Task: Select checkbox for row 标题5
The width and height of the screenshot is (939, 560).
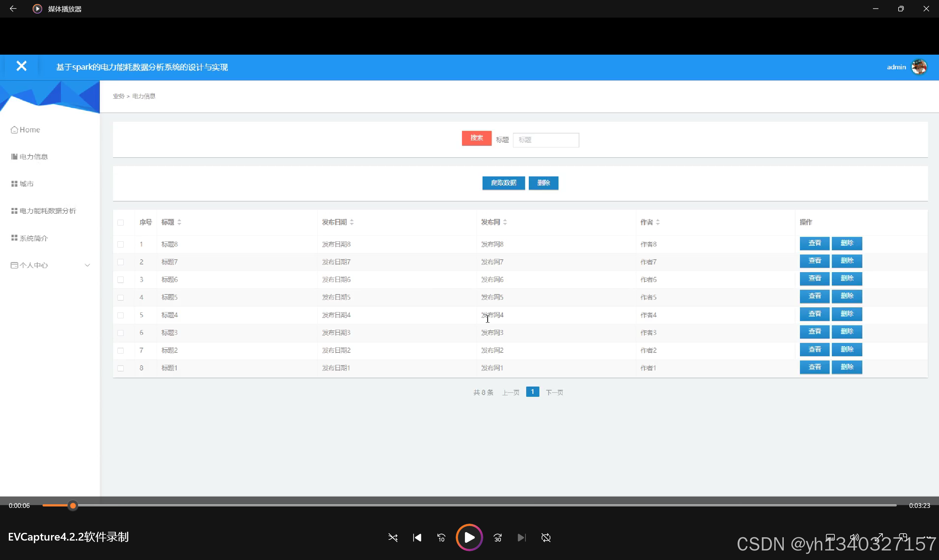Action: [x=120, y=297]
